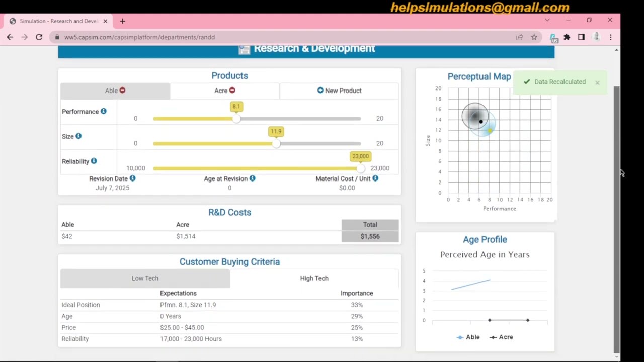644x362 pixels.
Task: Go back in the browser
Action: point(10,37)
